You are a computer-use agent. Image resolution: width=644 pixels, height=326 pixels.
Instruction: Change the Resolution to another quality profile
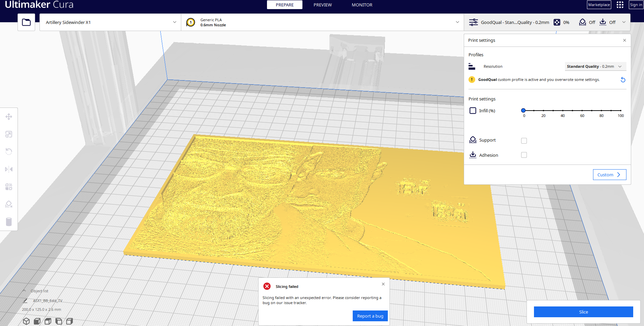595,66
